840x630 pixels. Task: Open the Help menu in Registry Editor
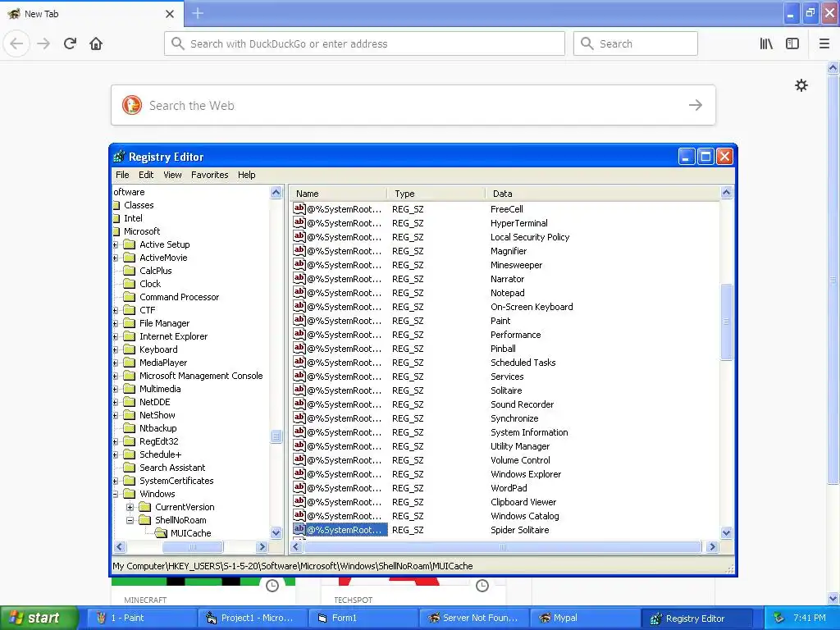pyautogui.click(x=246, y=175)
